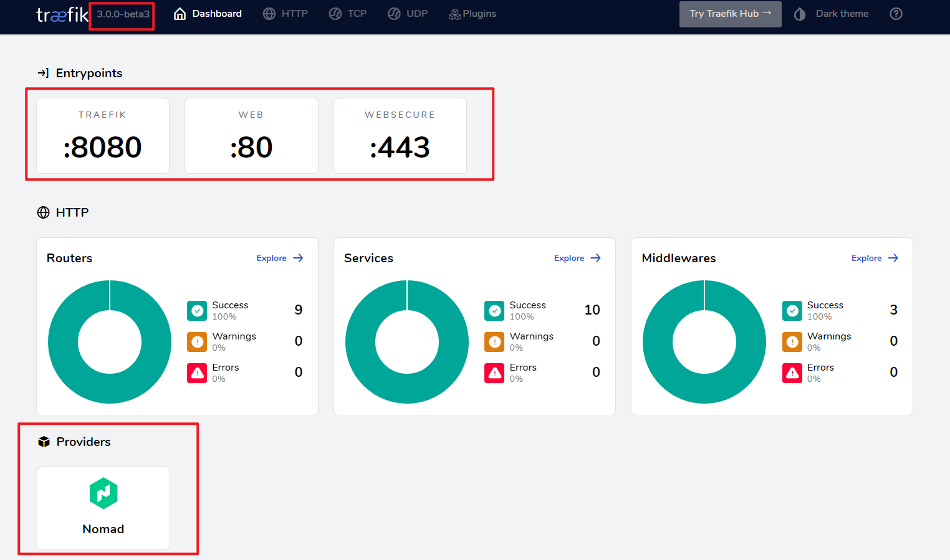Screen dimensions: 950x560
Task: Click the Middlewares donut chart
Action: (704, 342)
